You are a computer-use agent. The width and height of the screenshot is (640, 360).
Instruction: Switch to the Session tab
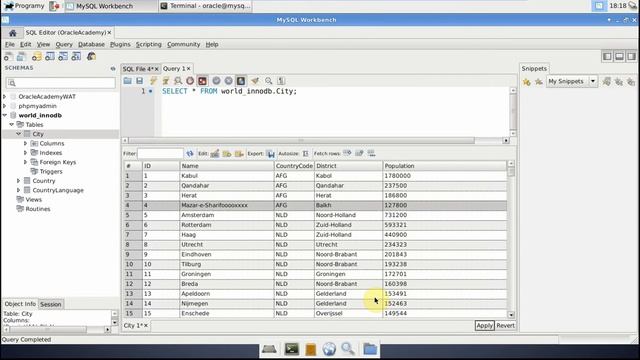51,304
